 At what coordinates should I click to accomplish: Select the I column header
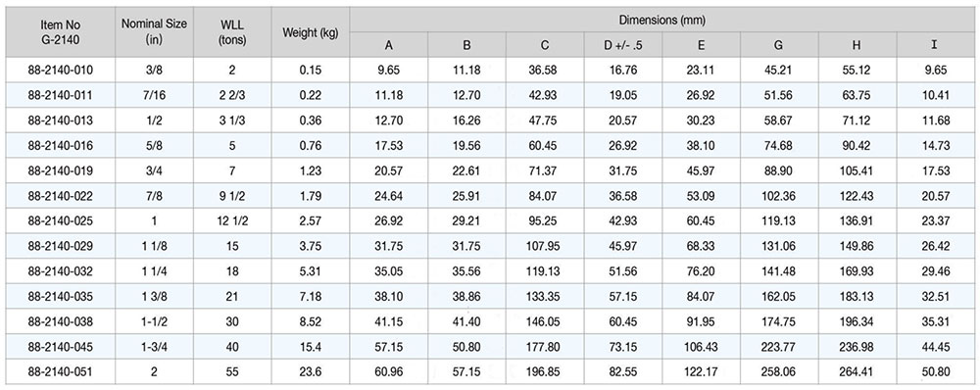click(x=935, y=45)
